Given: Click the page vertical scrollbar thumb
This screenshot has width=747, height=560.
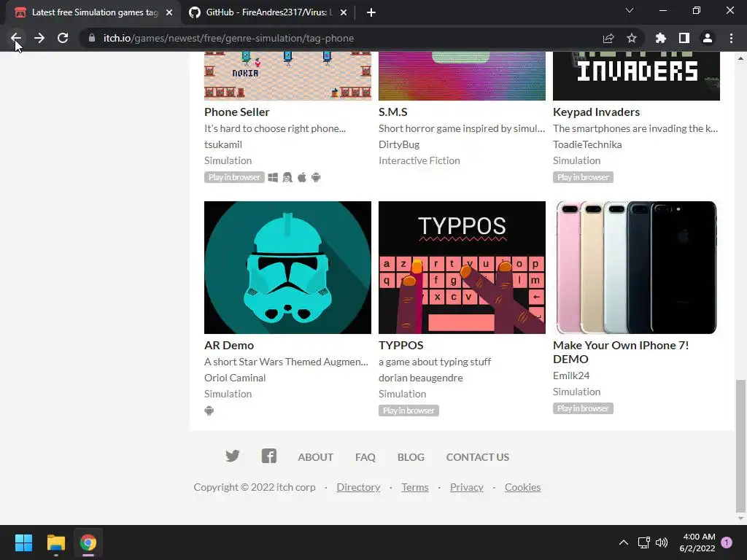Looking at the screenshot, I should point(740,445).
